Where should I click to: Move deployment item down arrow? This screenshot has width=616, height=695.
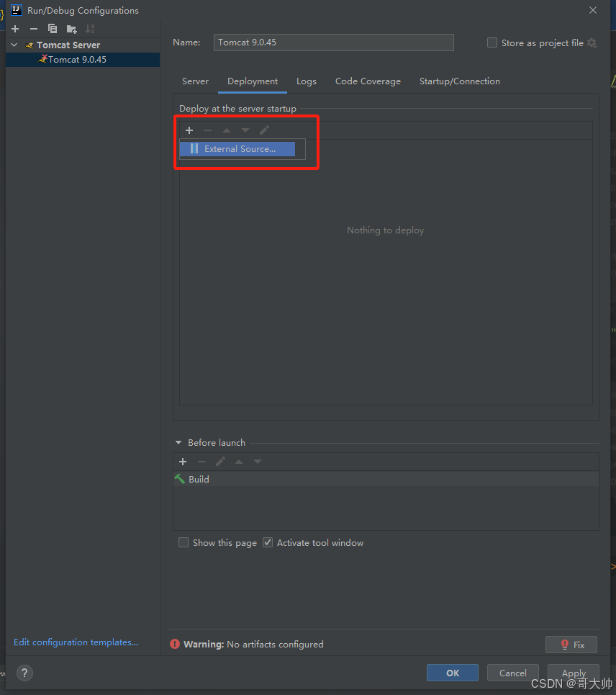point(245,130)
